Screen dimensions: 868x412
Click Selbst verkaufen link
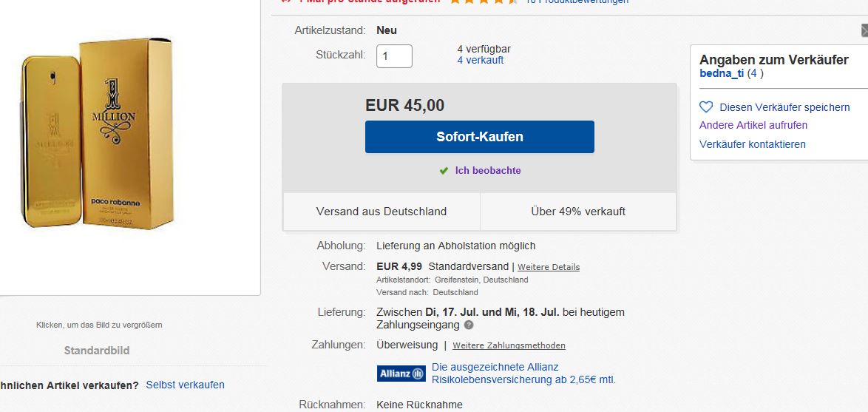click(x=186, y=385)
